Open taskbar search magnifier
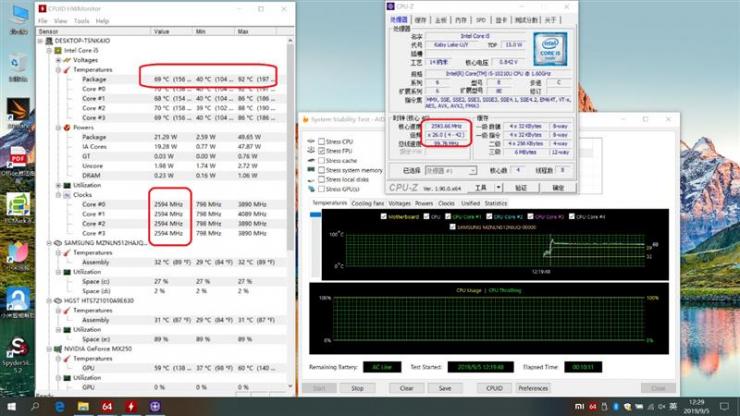The width and height of the screenshot is (740, 416). pyautogui.click(x=35, y=407)
